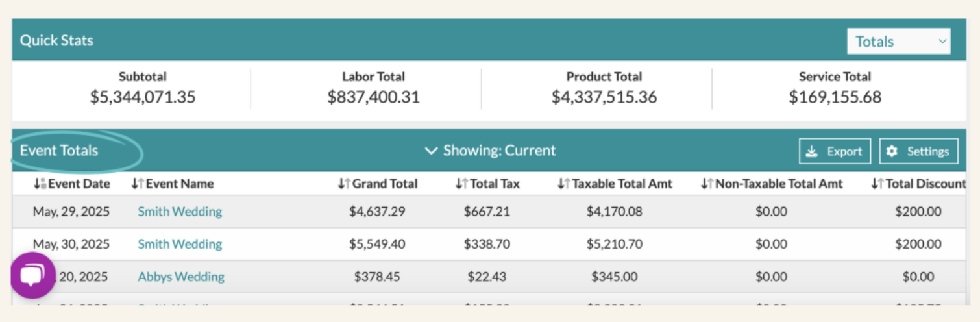Open the Abbys Wedding event link
The height and width of the screenshot is (322, 980).
click(x=181, y=277)
